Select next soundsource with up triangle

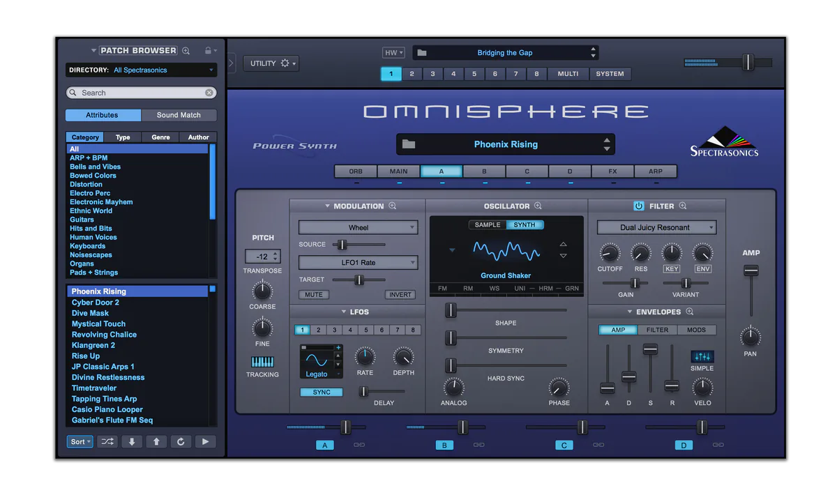[563, 245]
